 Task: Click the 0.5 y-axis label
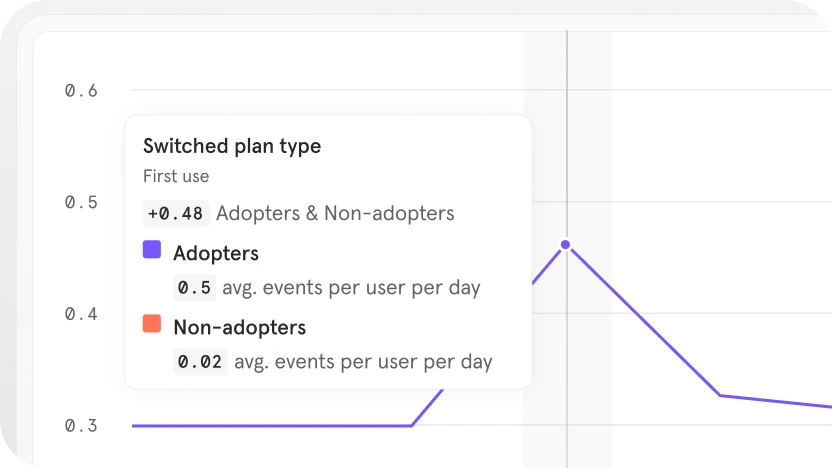[81, 202]
